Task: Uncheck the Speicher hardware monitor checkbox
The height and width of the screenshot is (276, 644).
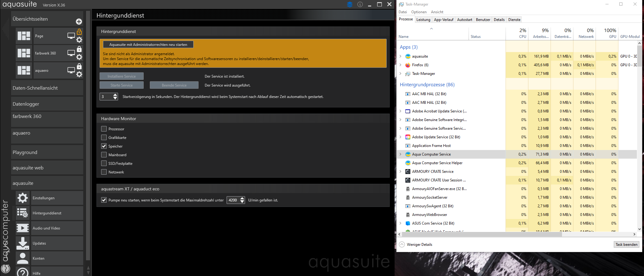Action: (104, 146)
